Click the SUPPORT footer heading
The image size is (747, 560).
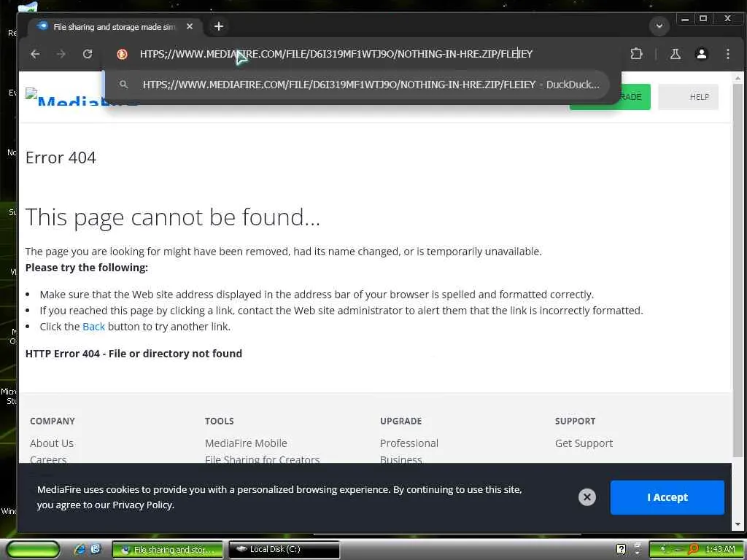pyautogui.click(x=575, y=421)
